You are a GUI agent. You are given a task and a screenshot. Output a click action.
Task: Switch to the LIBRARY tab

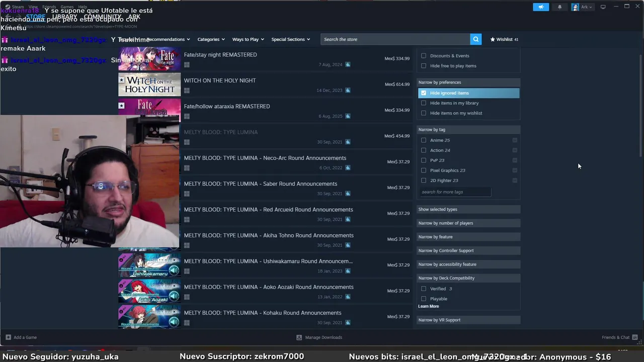tap(64, 17)
